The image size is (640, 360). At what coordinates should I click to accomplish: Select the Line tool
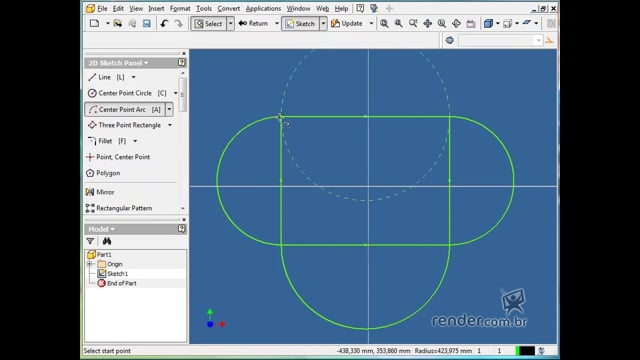[106, 77]
